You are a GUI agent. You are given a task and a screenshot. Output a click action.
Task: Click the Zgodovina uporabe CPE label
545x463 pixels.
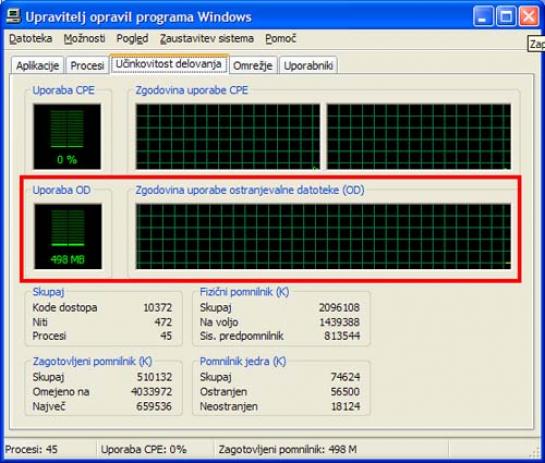(x=192, y=90)
